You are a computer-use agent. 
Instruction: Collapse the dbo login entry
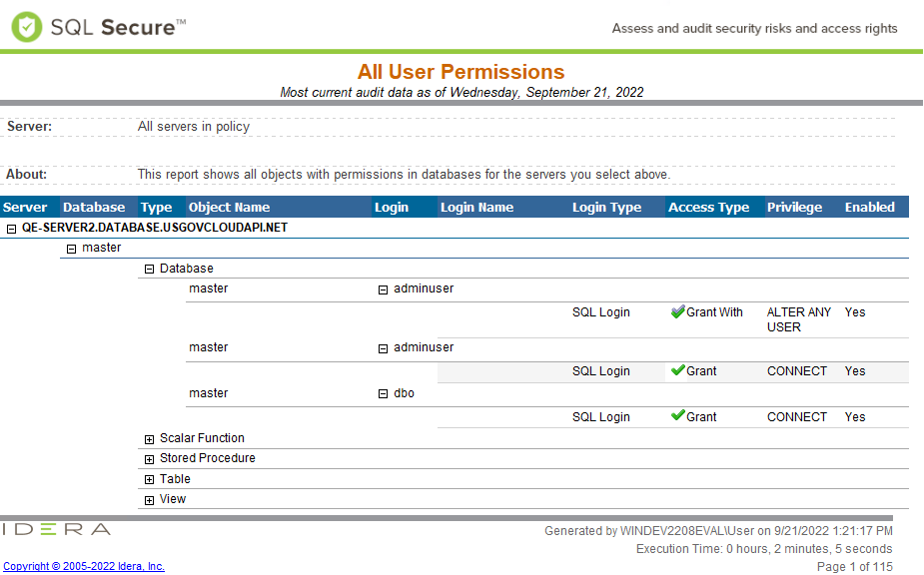(383, 394)
